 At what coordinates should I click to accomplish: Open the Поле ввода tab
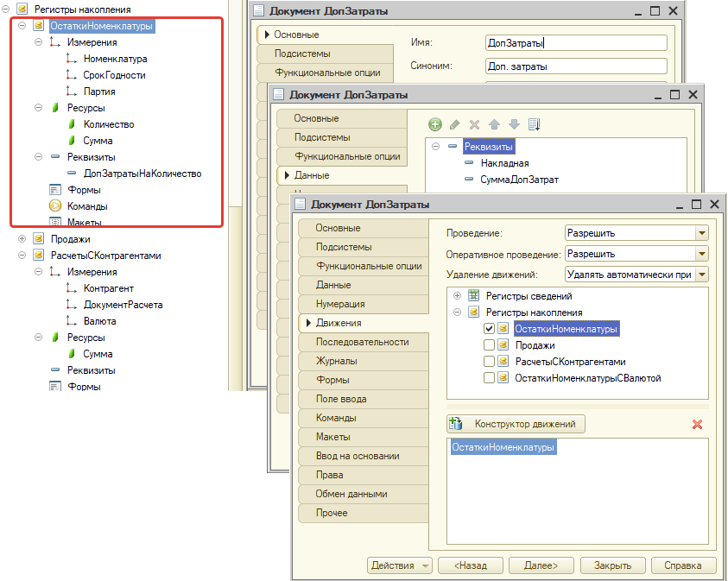pos(363,399)
